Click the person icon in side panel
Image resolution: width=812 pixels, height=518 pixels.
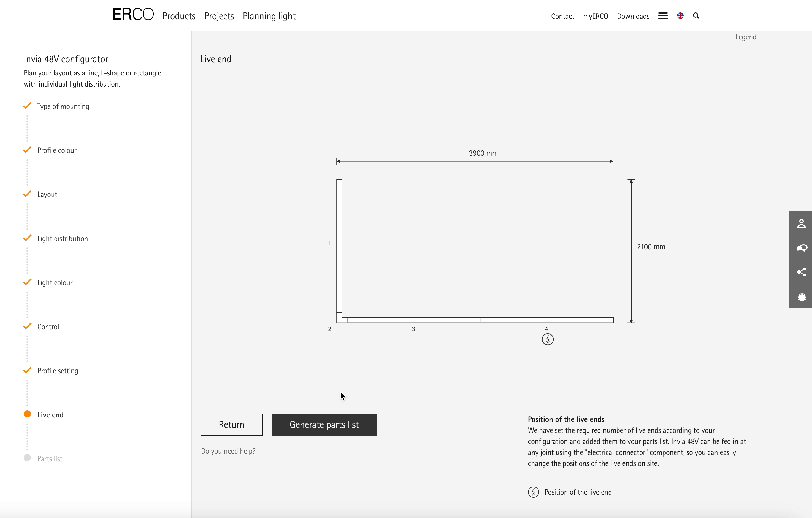click(801, 224)
